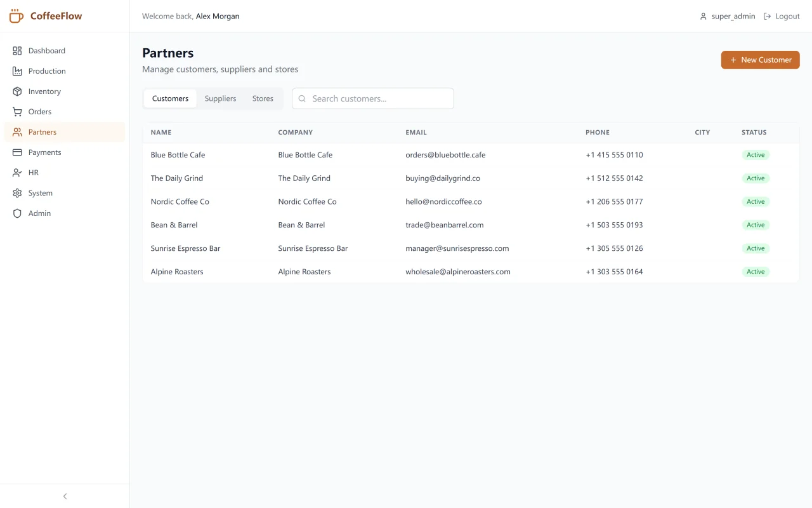The image size is (812, 508).
Task: Click the Nordic Coffee Co company cell
Action: [x=308, y=202]
